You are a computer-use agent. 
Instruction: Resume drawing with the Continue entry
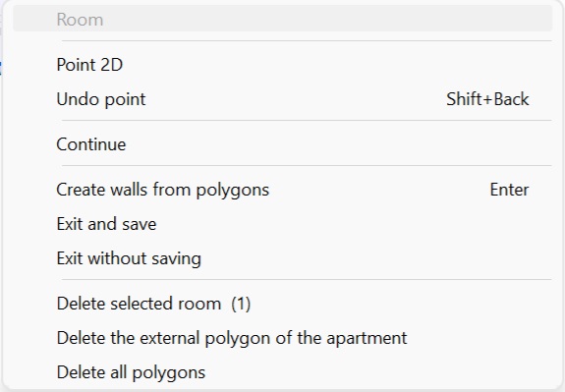click(283, 144)
